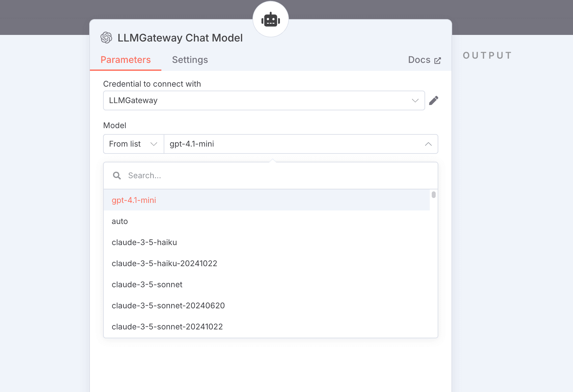Image resolution: width=573 pixels, height=392 pixels.
Task: Select claude-3-5-haiku model
Action: click(x=144, y=242)
